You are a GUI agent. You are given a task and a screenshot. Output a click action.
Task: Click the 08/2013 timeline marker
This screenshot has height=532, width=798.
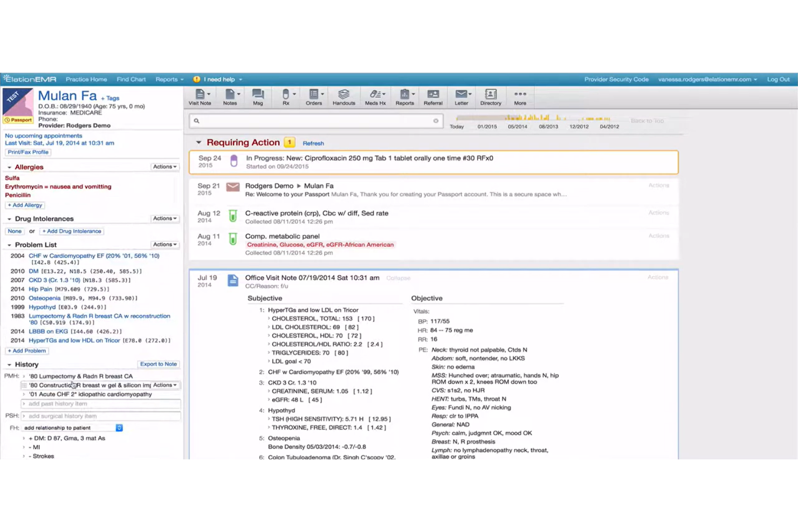(548, 127)
